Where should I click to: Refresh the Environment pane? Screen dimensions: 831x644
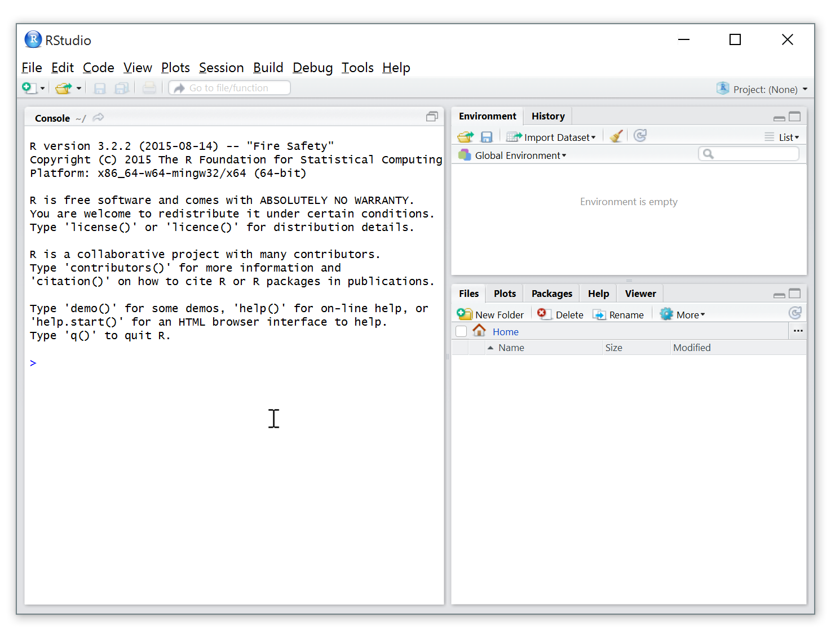pos(640,136)
